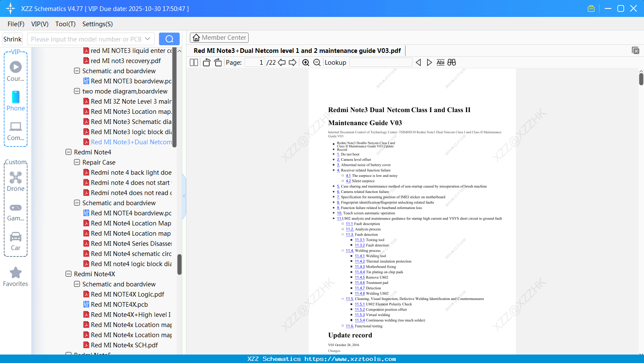Screen dimensions: 644x363
Task: Follow the 11.4.2 Thermal insulation protection link
Action: click(359, 261)
